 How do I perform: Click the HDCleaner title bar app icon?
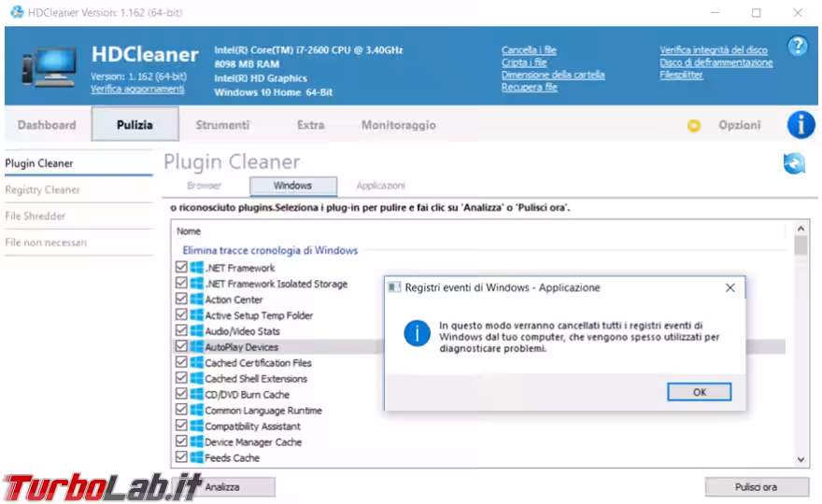coord(18,11)
